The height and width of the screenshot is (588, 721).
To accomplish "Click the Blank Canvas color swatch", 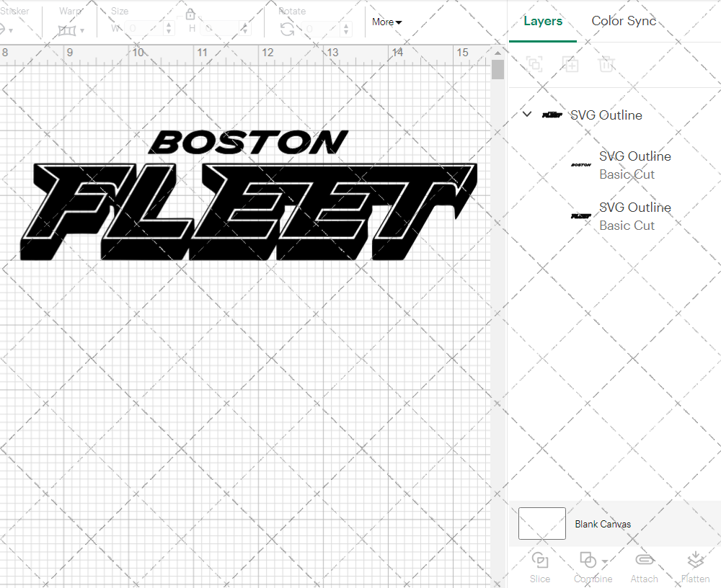I will coord(541,524).
